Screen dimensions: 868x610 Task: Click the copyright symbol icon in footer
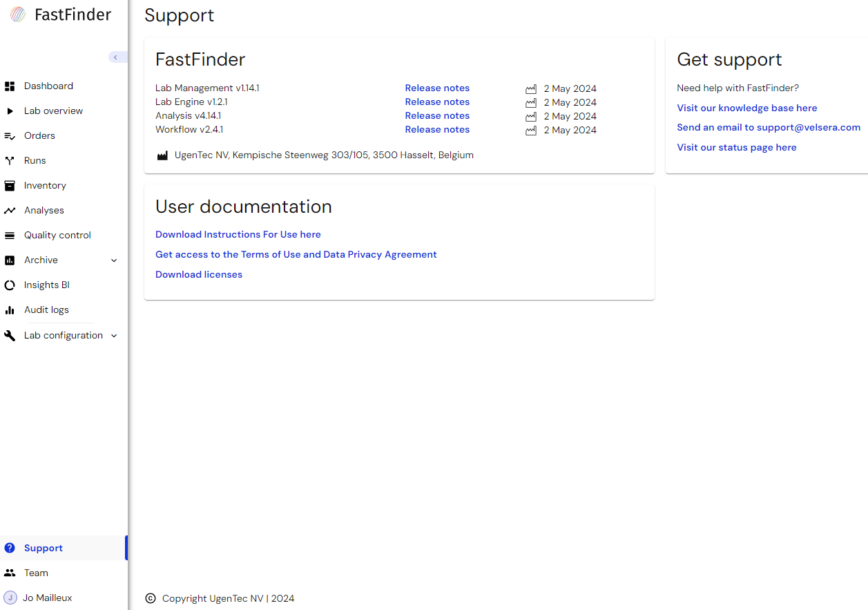pyautogui.click(x=151, y=598)
